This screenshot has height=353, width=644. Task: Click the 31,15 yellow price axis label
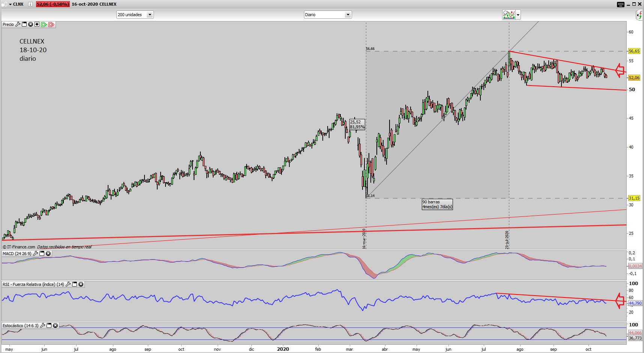634,198
